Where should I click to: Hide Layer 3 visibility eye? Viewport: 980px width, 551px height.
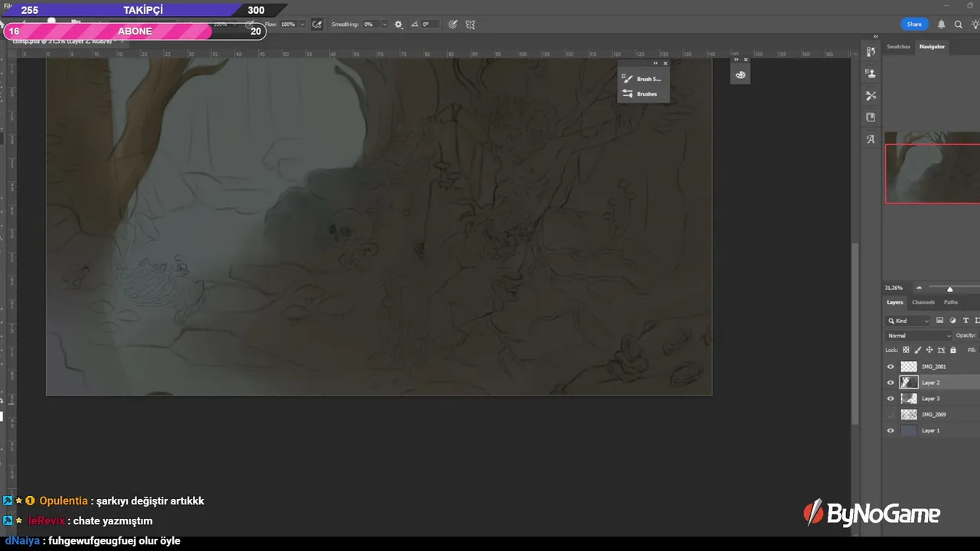click(x=890, y=399)
